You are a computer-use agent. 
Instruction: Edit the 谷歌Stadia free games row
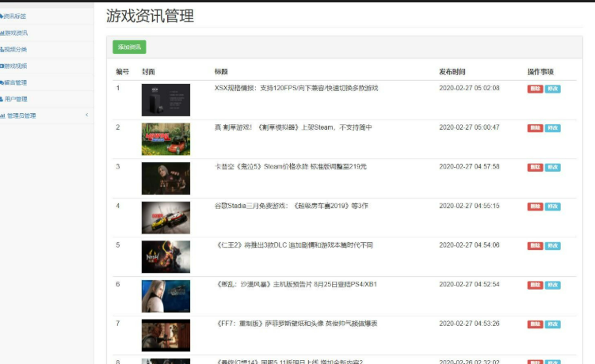click(552, 207)
